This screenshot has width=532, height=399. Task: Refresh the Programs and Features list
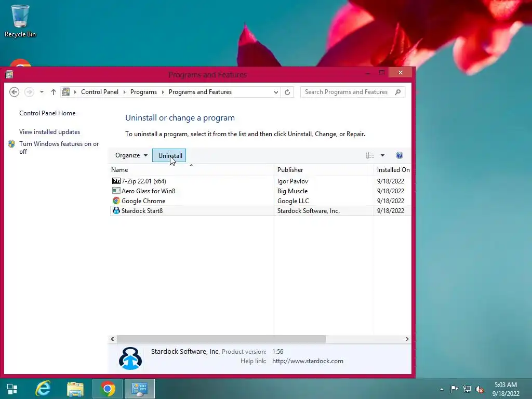[x=287, y=92]
